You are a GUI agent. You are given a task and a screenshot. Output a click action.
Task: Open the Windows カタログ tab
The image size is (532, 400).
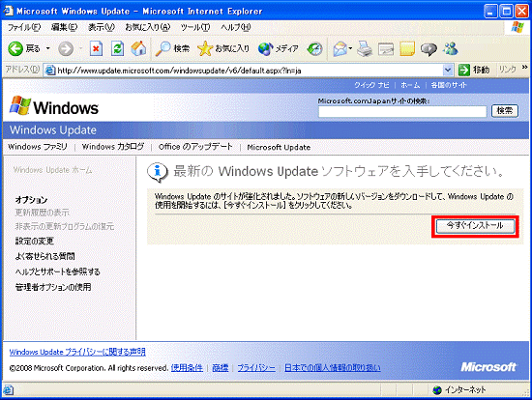113,147
